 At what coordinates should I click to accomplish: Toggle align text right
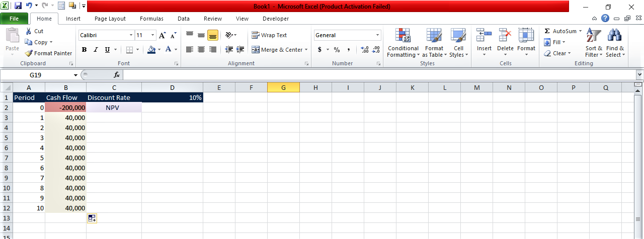[x=212, y=50]
